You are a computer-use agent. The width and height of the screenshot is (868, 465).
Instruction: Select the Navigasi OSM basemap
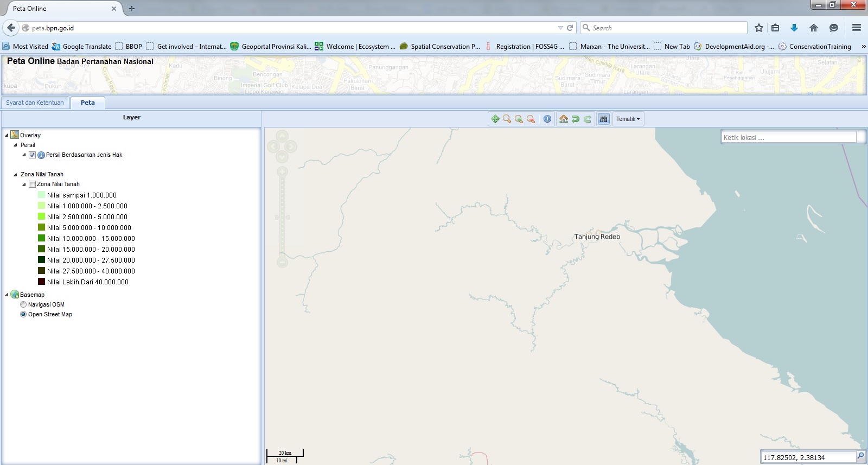23,305
